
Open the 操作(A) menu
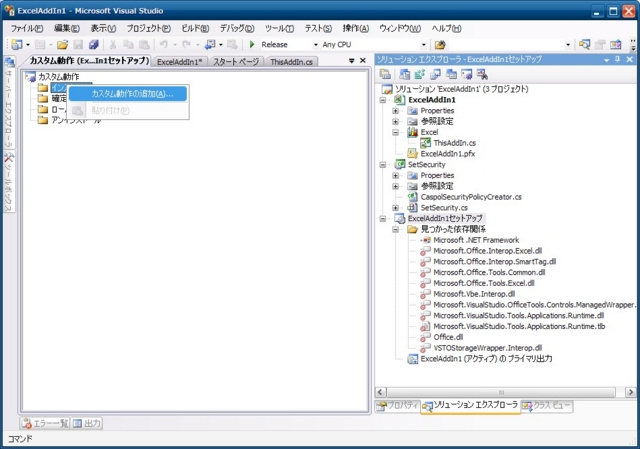click(356, 28)
